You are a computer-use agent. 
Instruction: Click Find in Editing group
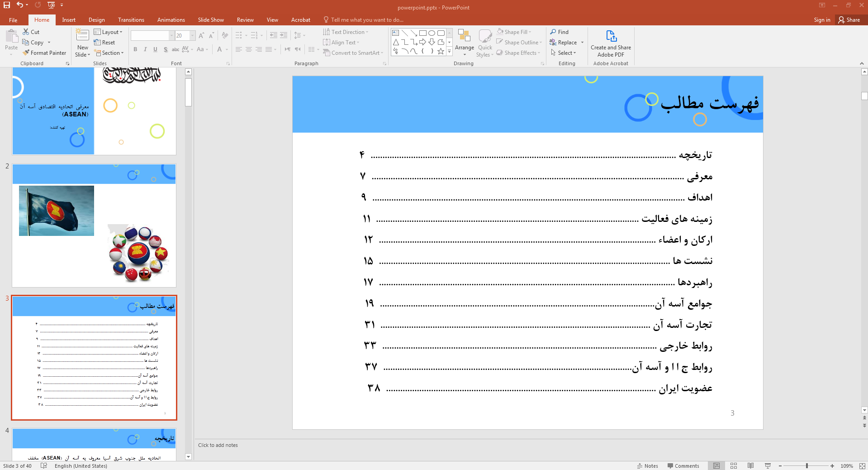pos(560,32)
